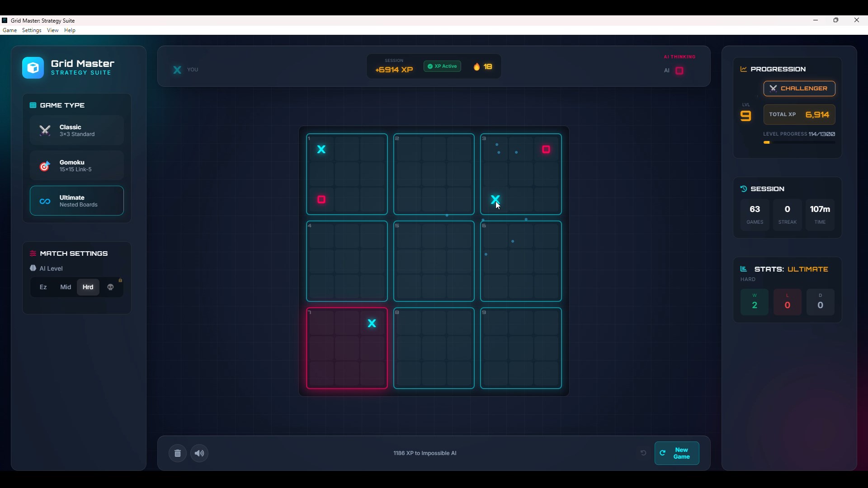868x488 pixels.
Task: Set AI level to Mid
Action: point(66,287)
